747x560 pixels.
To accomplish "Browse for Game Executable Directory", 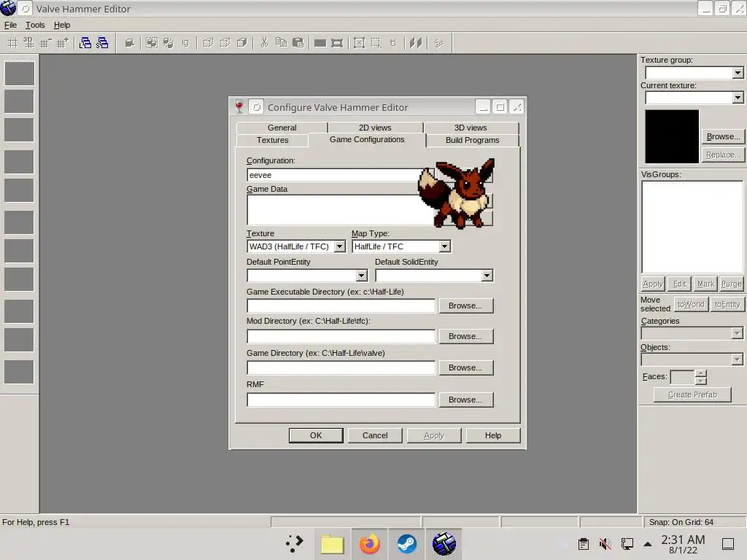I will tap(465, 306).
